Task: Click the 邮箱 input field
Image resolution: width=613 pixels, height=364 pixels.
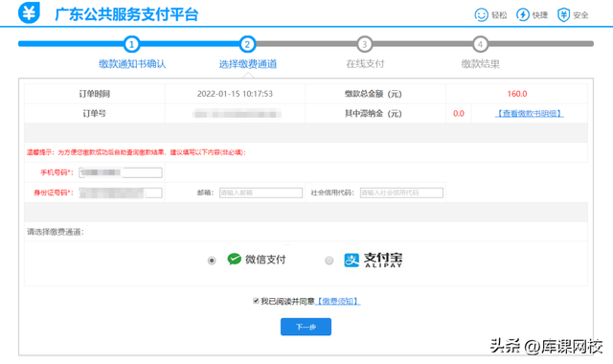Action: pyautogui.click(x=261, y=193)
